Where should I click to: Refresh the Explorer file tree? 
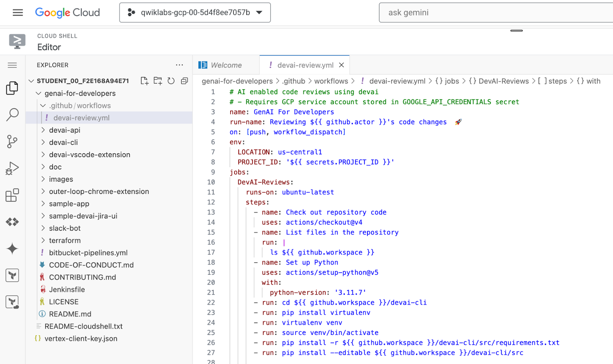[171, 81]
